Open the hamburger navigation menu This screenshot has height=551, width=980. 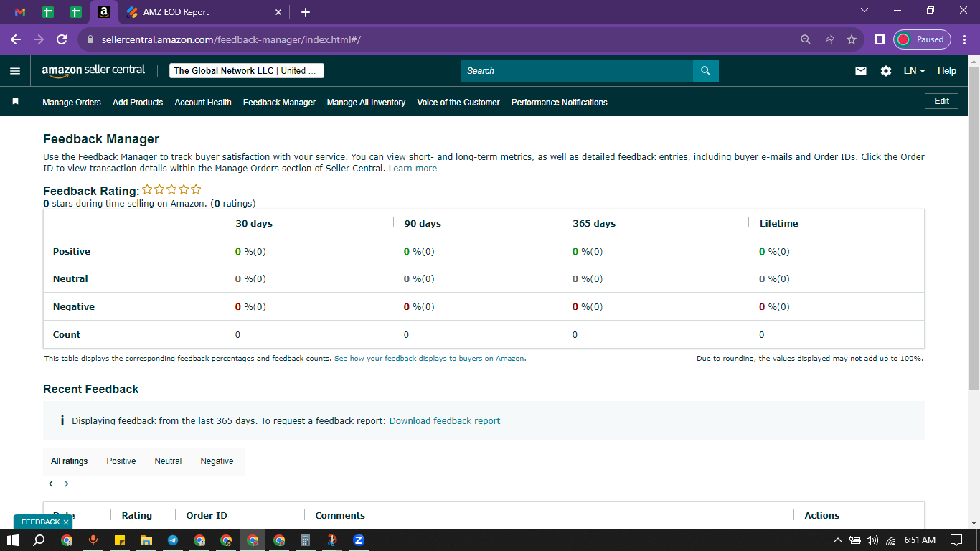pyautogui.click(x=15, y=71)
